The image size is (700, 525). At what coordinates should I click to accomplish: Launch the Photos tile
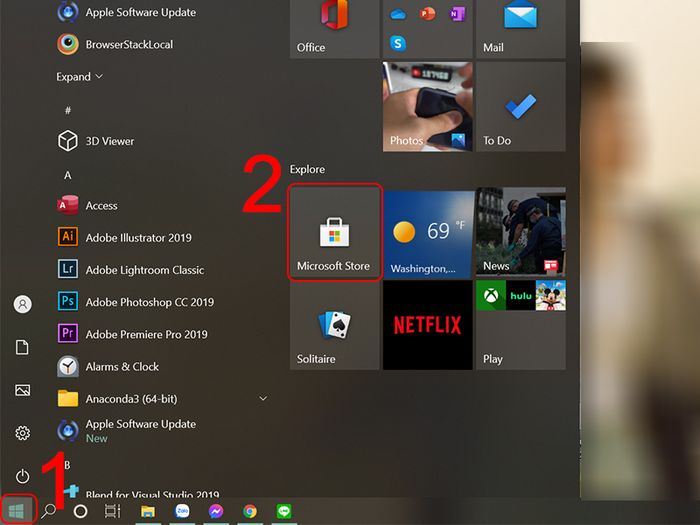pyautogui.click(x=428, y=107)
